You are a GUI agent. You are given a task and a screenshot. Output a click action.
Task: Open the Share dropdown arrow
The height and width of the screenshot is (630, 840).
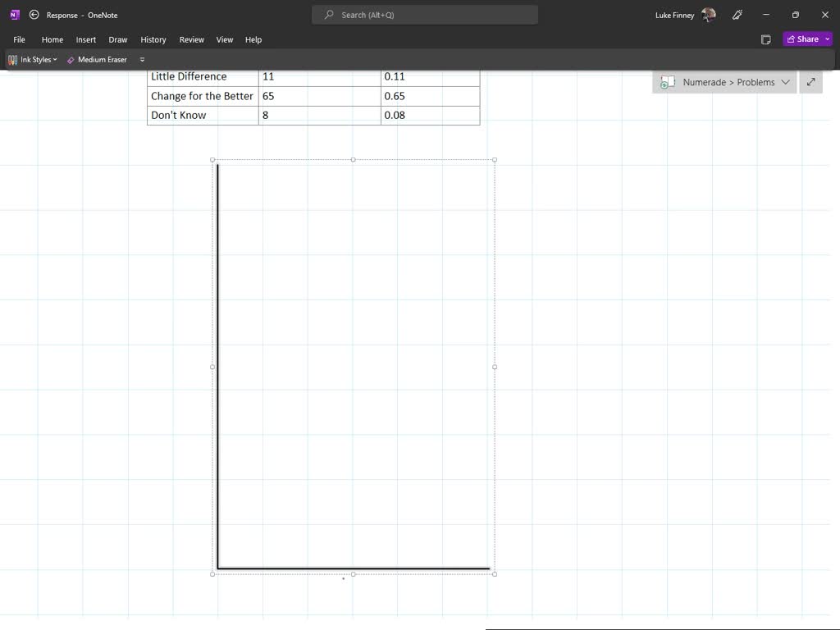coord(827,39)
